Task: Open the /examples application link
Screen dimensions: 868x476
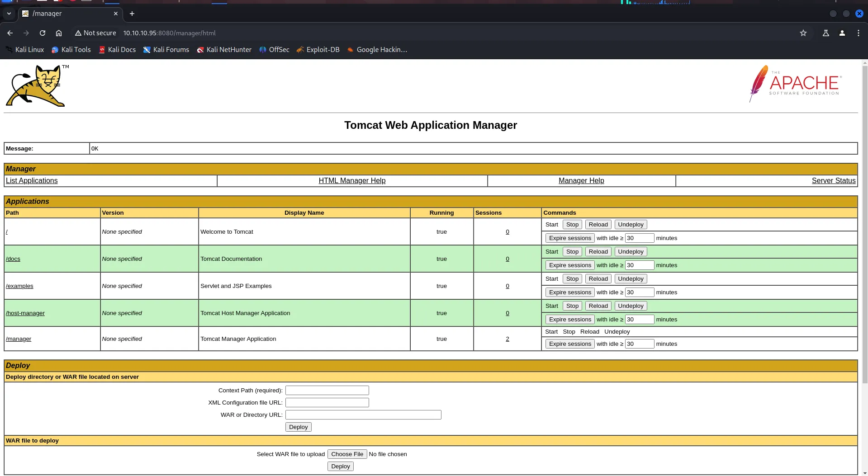Action: pos(19,286)
